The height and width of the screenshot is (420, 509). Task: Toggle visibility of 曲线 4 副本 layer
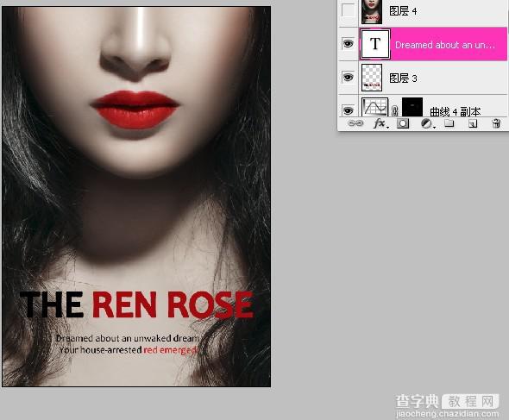(x=348, y=110)
